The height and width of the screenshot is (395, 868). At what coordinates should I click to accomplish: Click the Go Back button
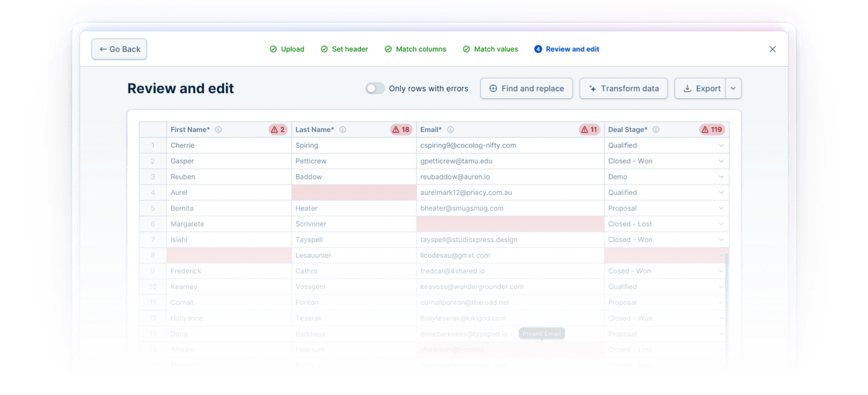pyautogui.click(x=119, y=49)
